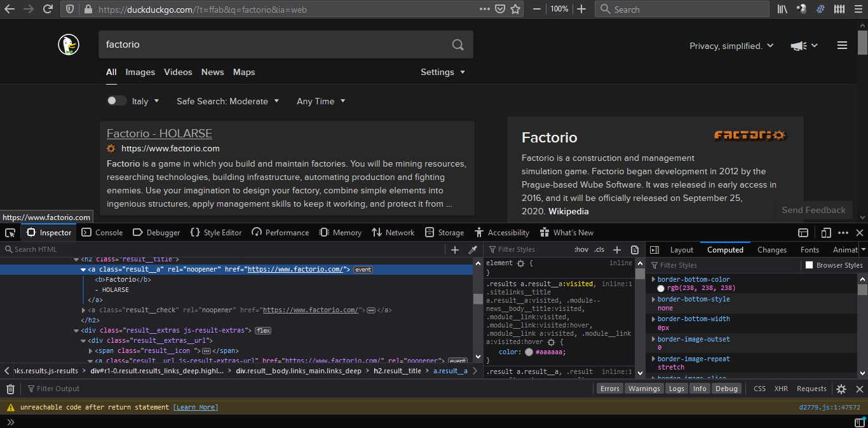
Task: Collapse the a.result__a node in markup
Action: [x=83, y=270]
